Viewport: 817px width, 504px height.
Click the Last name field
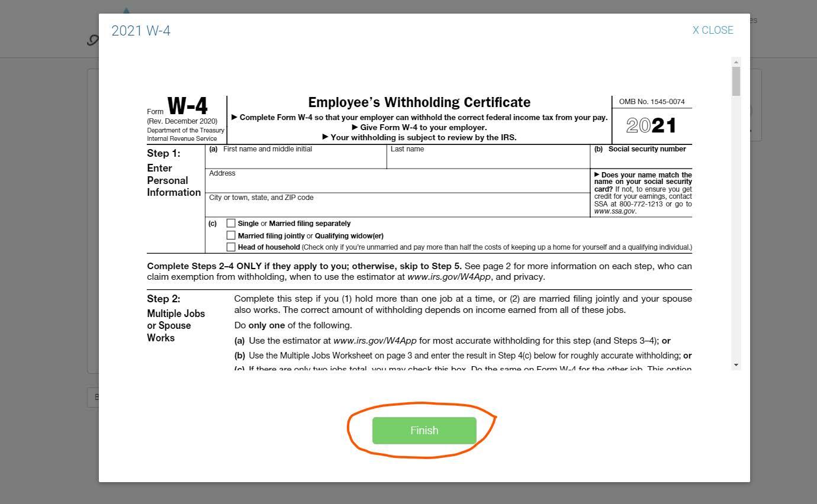point(488,157)
